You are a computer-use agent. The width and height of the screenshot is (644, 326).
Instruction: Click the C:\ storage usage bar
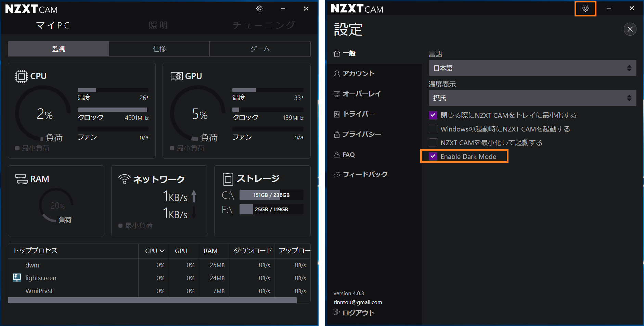[271, 195]
